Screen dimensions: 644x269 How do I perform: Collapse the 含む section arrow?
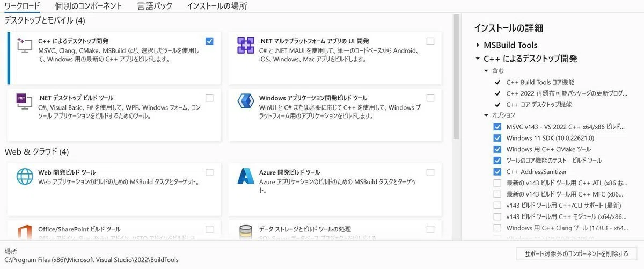[486, 71]
